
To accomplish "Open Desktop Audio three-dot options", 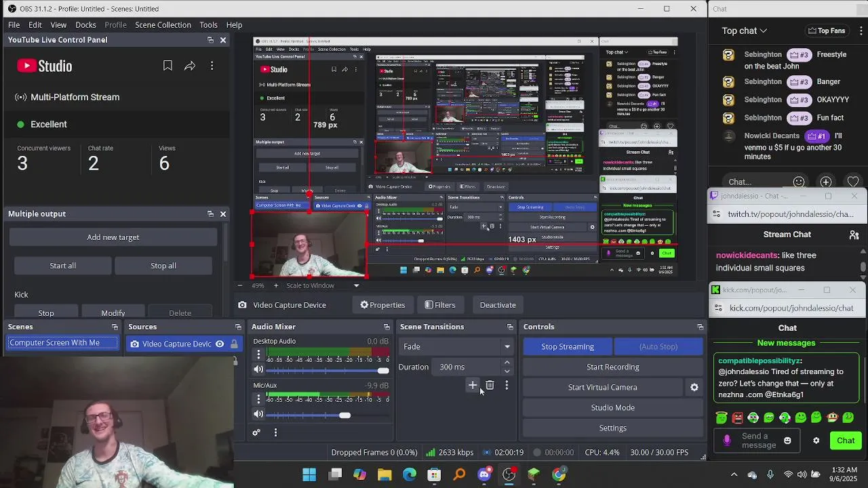I will click(x=258, y=354).
